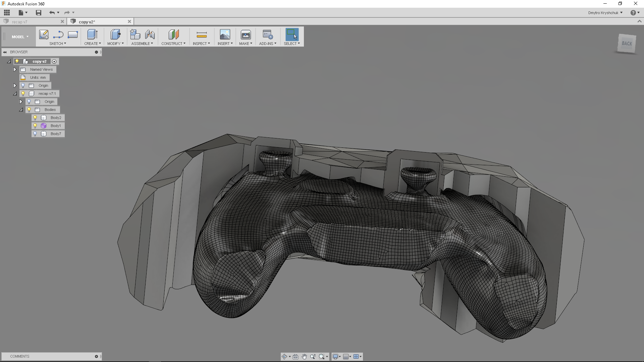
Task: Click the Scripts and Add-Ins icon
Action: (268, 35)
